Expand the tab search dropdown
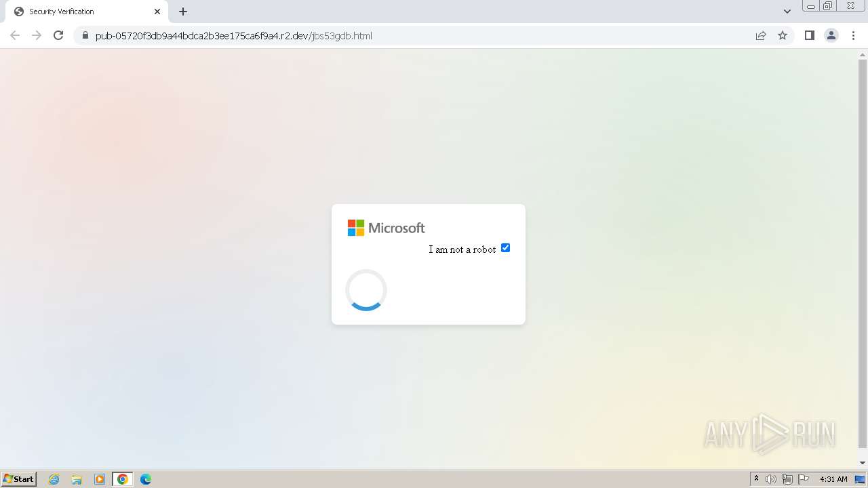 pos(787,12)
